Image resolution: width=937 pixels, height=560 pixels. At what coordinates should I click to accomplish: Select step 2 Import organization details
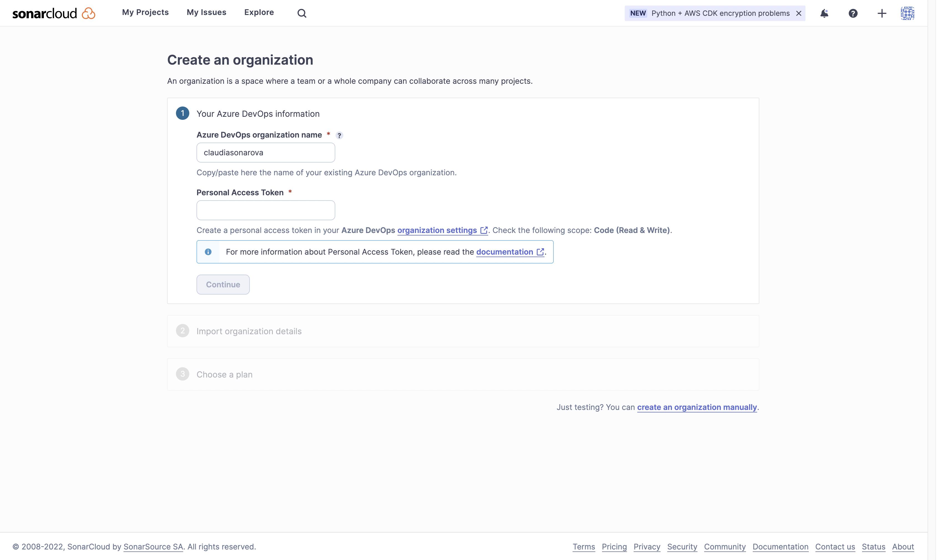[463, 331]
